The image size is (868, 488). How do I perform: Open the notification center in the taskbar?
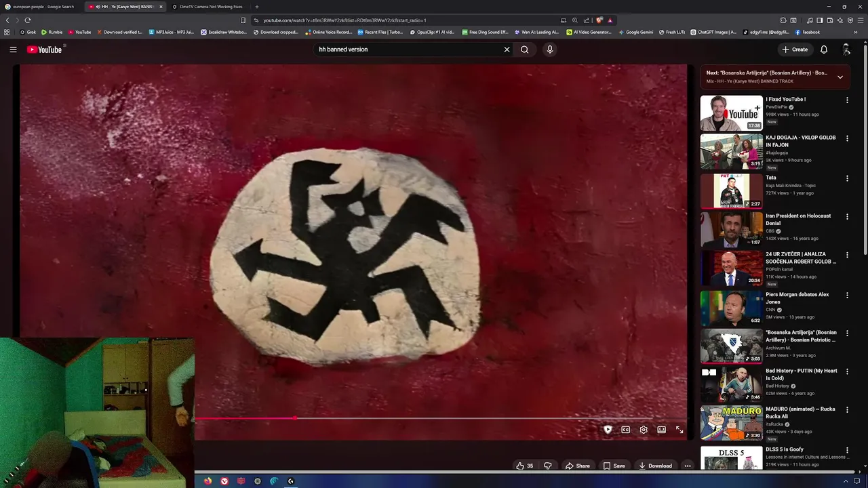point(856,481)
